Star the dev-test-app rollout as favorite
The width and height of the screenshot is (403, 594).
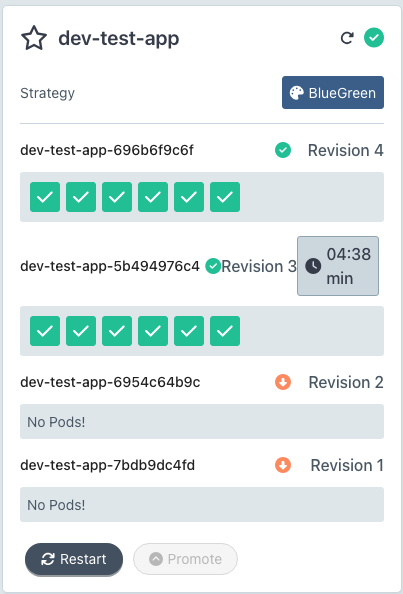[34, 38]
